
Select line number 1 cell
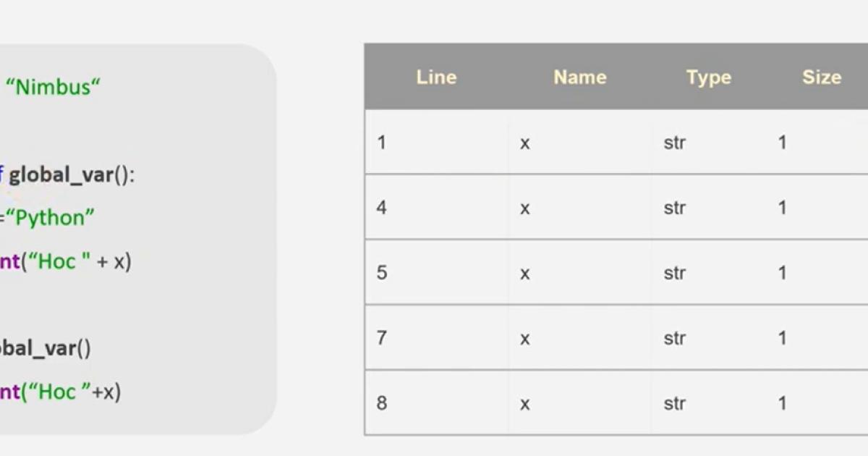click(x=382, y=143)
